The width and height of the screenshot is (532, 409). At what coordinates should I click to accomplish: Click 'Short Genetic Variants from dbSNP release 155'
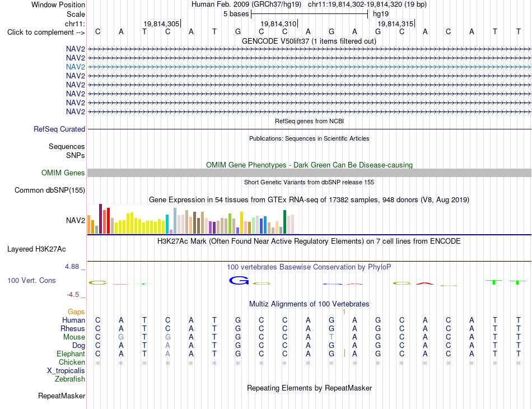[309, 182]
